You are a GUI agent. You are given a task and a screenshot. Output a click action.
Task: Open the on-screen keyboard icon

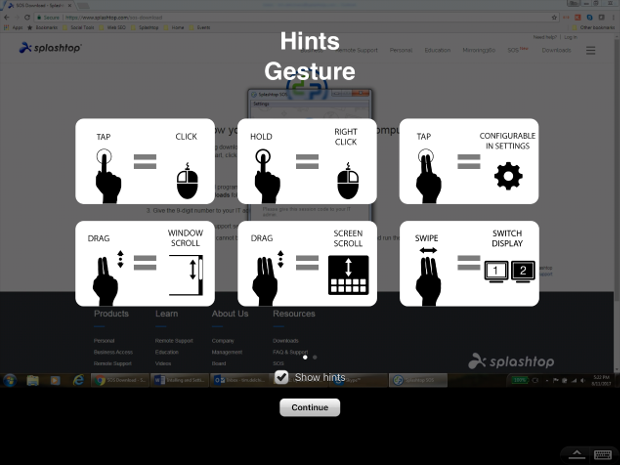[x=603, y=454]
